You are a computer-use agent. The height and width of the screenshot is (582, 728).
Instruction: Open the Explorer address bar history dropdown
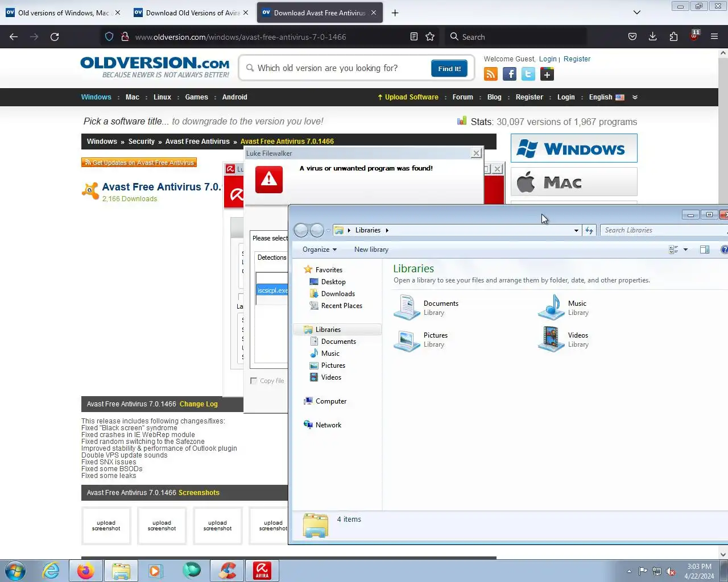pyautogui.click(x=576, y=230)
